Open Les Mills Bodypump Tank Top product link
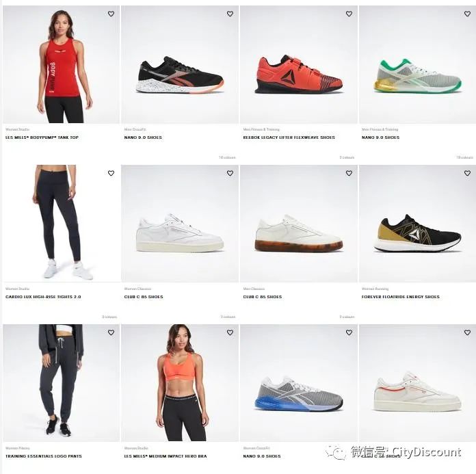The width and height of the screenshot is (476, 474). tap(42, 137)
